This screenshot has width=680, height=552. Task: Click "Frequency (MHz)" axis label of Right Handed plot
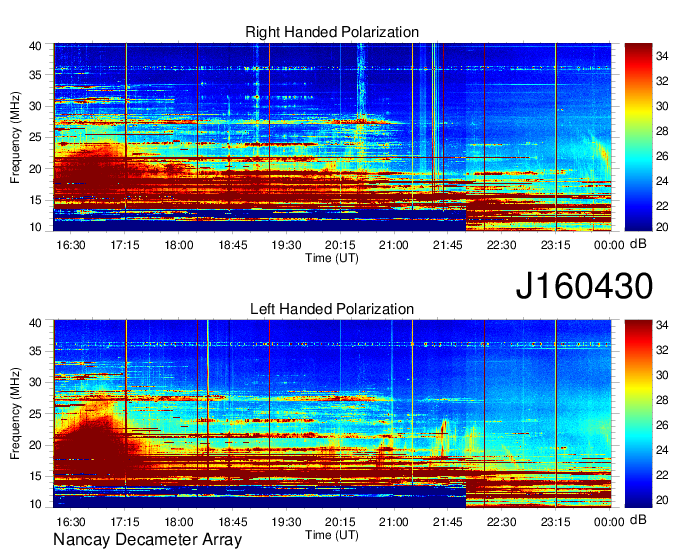[15, 137]
